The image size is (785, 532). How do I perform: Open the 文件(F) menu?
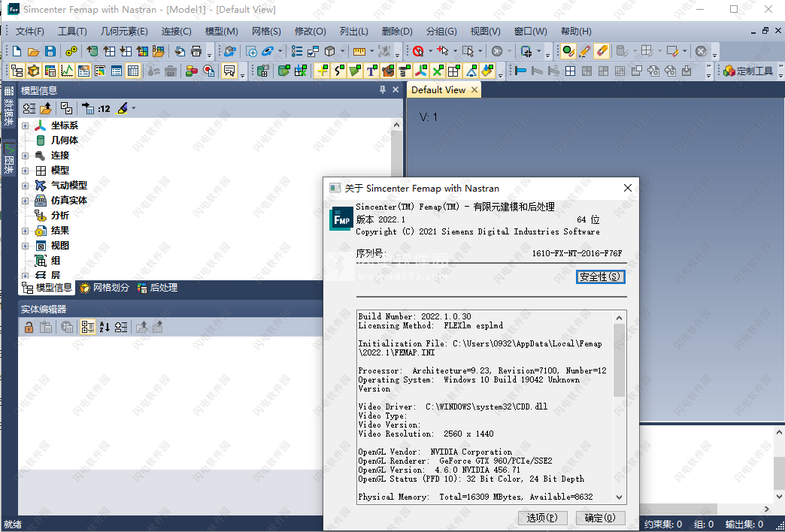pos(30,32)
